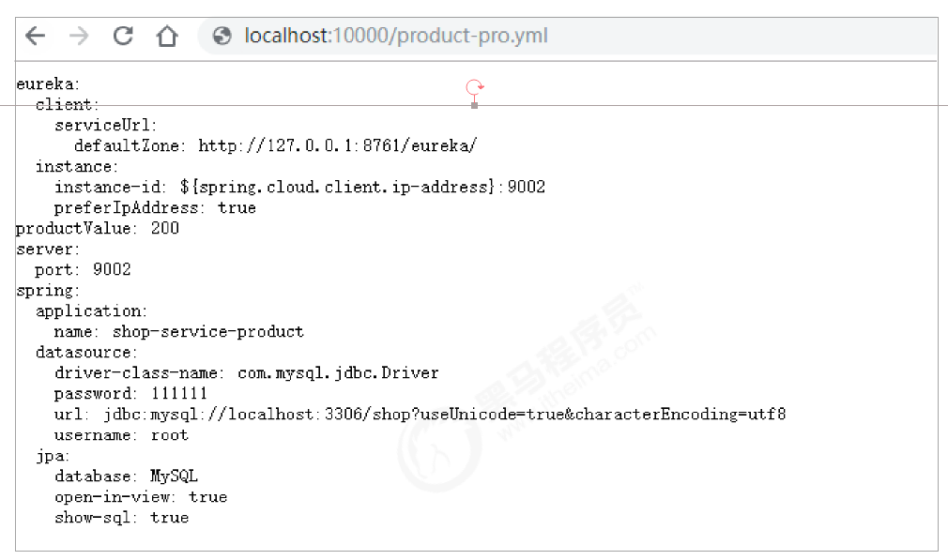The image size is (948, 560).
Task: Click the browser forward arrow
Action: pyautogui.click(x=79, y=37)
